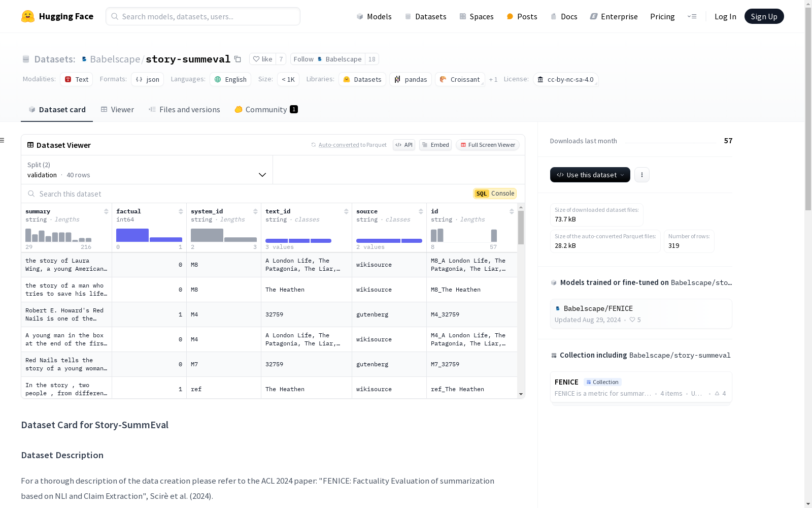Image resolution: width=812 pixels, height=508 pixels.
Task: Open the three-dot options beside Use this dataset
Action: (642, 175)
